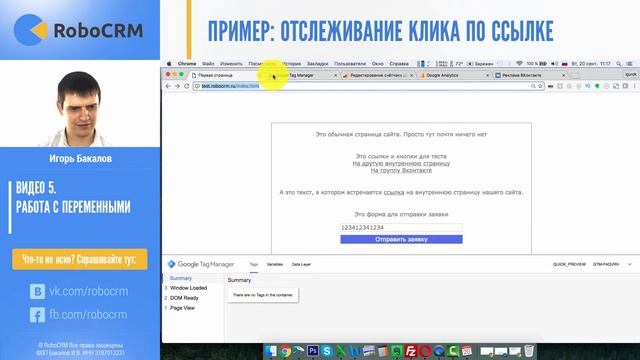The height and width of the screenshot is (360, 640).
Task: Open the fb.com/robocrm link
Action: tap(88, 315)
